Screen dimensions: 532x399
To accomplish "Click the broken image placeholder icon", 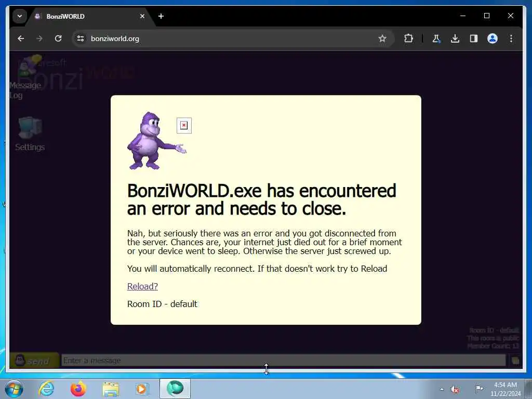I will (x=184, y=126).
